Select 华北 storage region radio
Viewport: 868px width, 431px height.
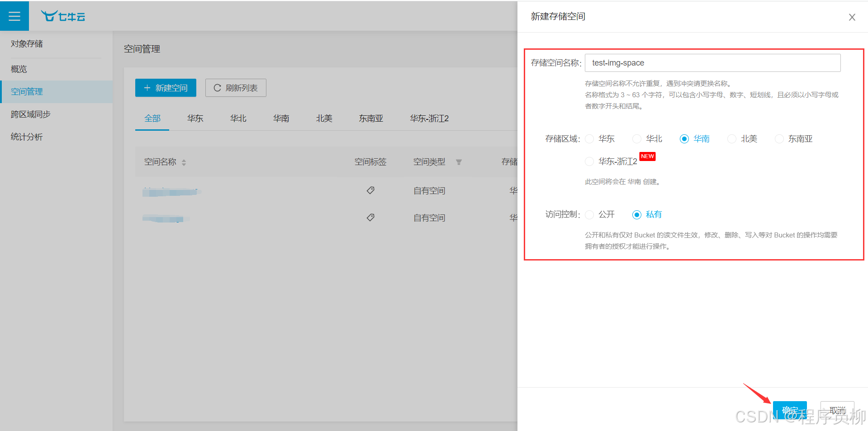(x=637, y=139)
